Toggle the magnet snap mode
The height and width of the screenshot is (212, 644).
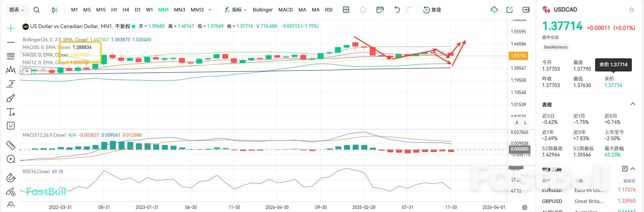pyautogui.click(x=11, y=178)
